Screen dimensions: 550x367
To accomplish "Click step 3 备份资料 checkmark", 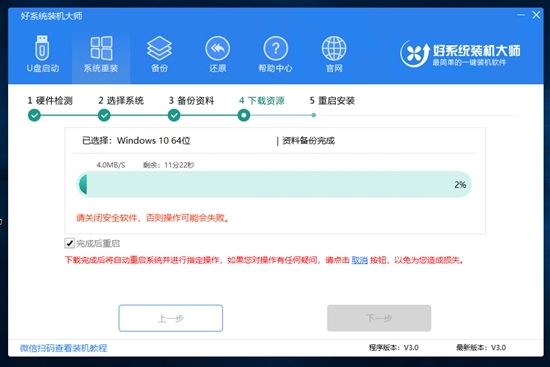I will pos(174,115).
